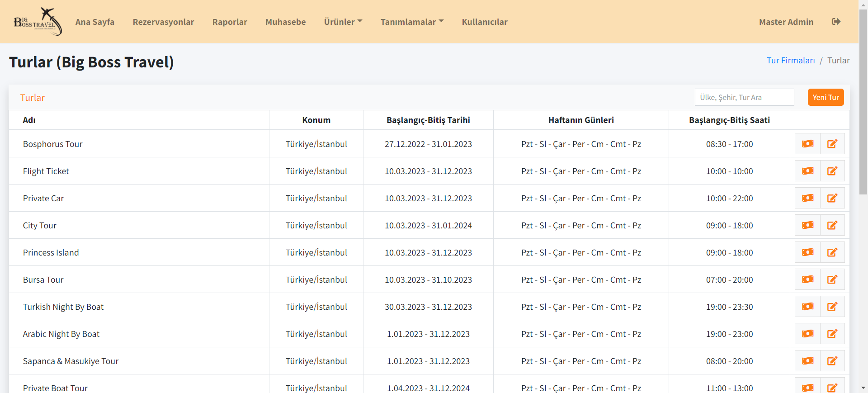Click date range 30.03.2023 - 31.12.2023
Screen dimensions: 868x393
(428, 307)
